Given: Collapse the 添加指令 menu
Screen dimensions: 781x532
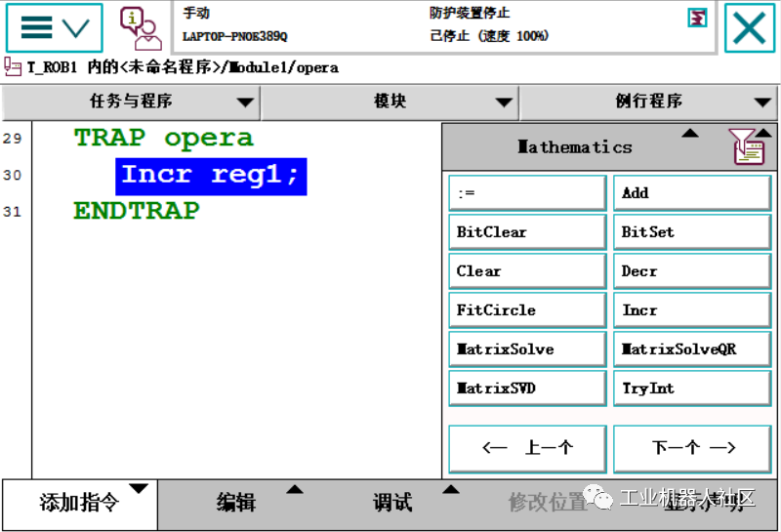Looking at the screenshot, I should 80,504.
